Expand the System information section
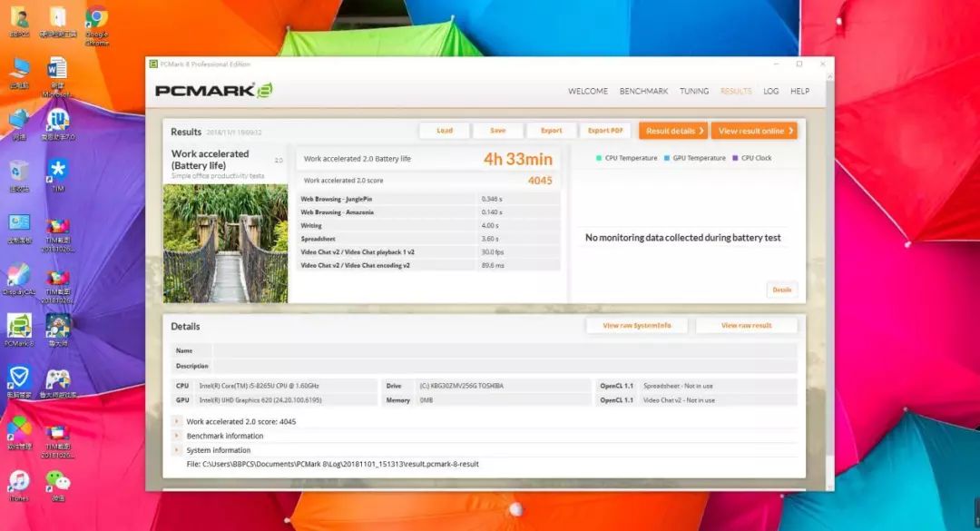The width and height of the screenshot is (980, 531). point(177,450)
